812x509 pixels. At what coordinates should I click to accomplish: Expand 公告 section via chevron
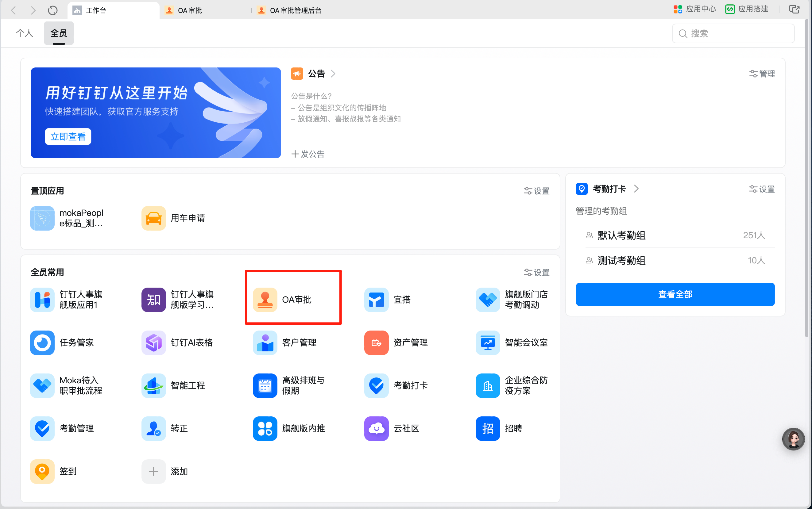(x=333, y=73)
